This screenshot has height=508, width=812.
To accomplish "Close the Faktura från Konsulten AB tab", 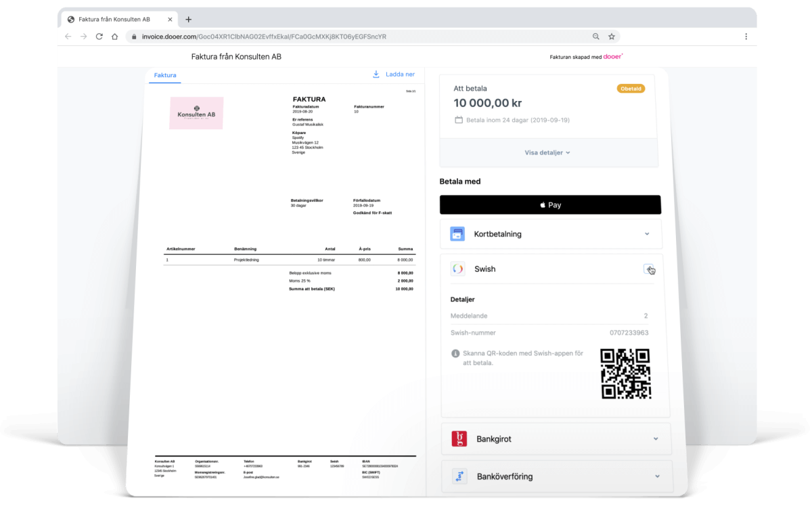I will [x=170, y=20].
